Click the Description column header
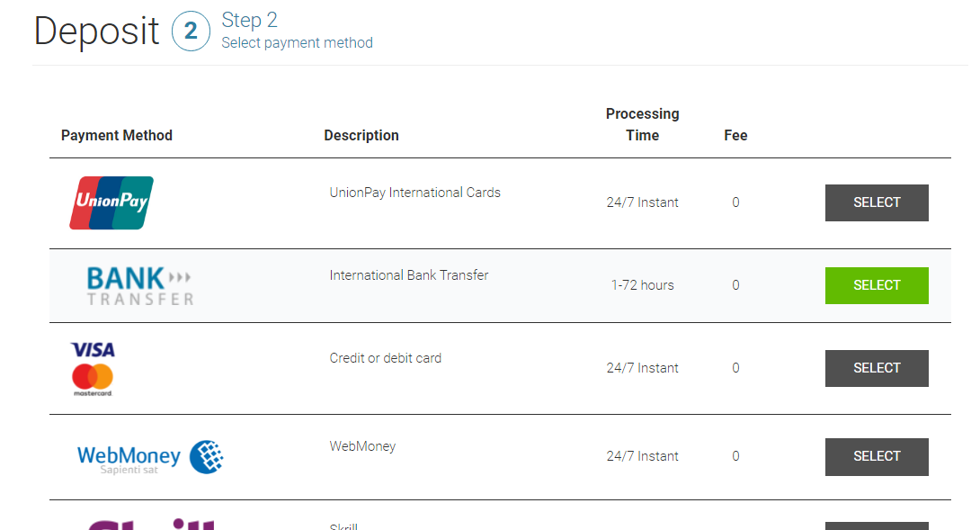Image resolution: width=980 pixels, height=530 pixels. point(361,135)
